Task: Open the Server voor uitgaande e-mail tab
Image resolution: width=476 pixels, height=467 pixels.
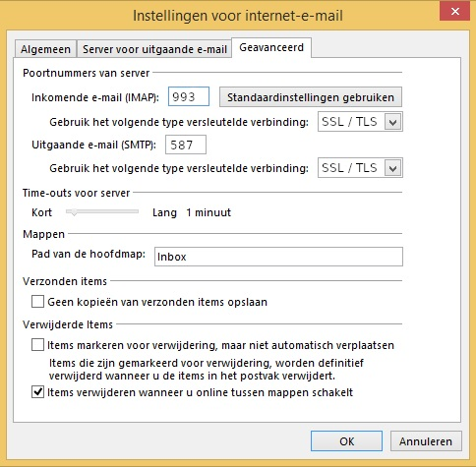Action: coord(154,49)
